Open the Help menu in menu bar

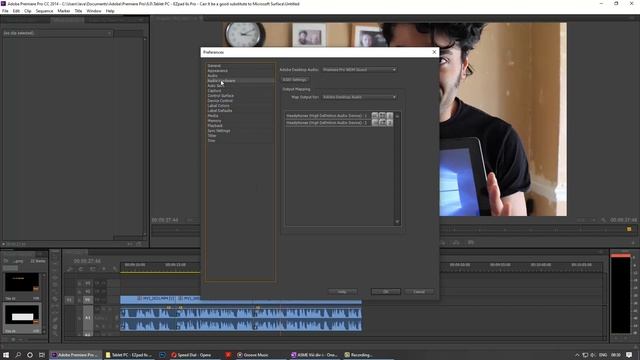click(110, 11)
